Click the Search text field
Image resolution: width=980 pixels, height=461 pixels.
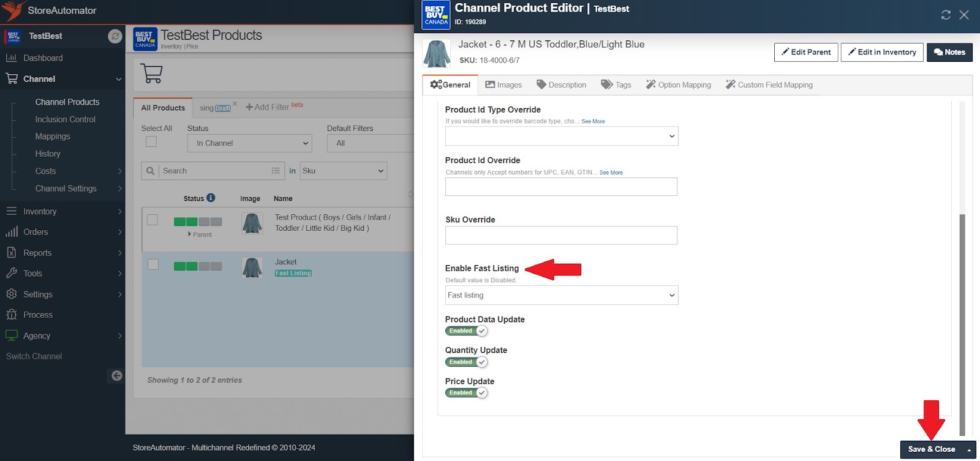[214, 171]
